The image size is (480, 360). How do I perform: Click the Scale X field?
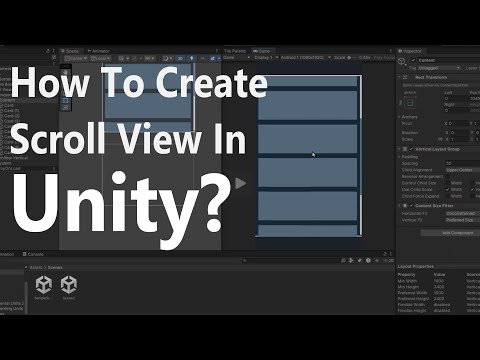458,139
